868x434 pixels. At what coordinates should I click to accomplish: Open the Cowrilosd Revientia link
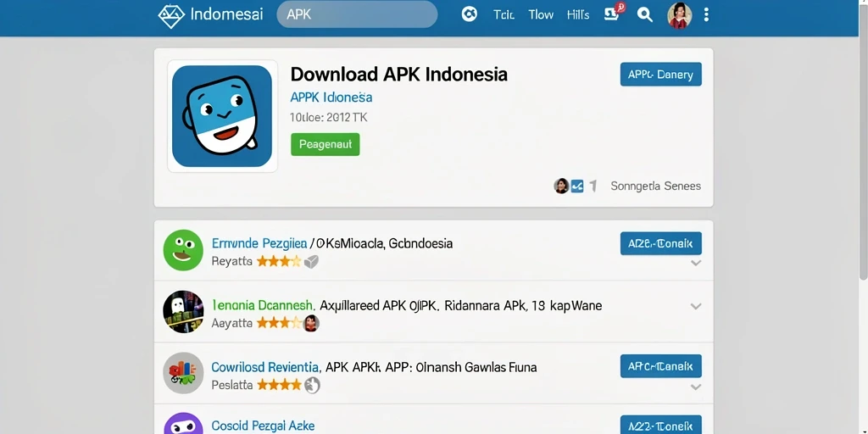click(x=265, y=366)
